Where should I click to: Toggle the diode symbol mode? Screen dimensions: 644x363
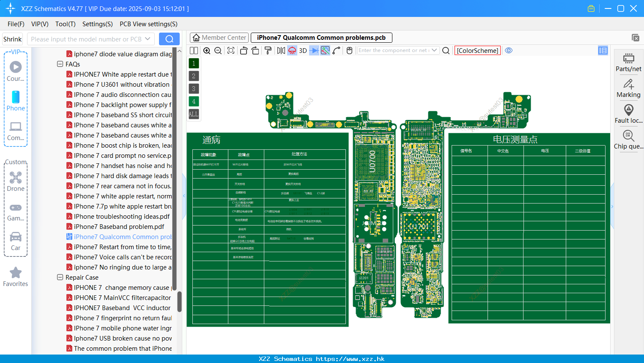coord(314,50)
